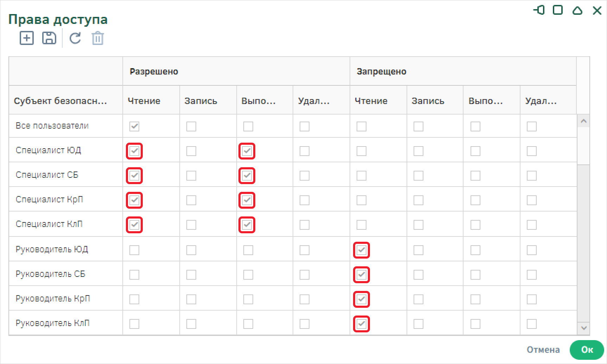Uncheck denied Чтение for Руководитель СБ
This screenshot has height=364, width=607.
362,275
